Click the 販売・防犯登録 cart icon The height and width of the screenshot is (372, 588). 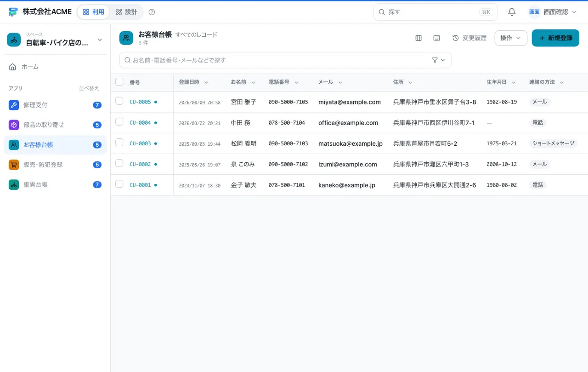pos(14,165)
